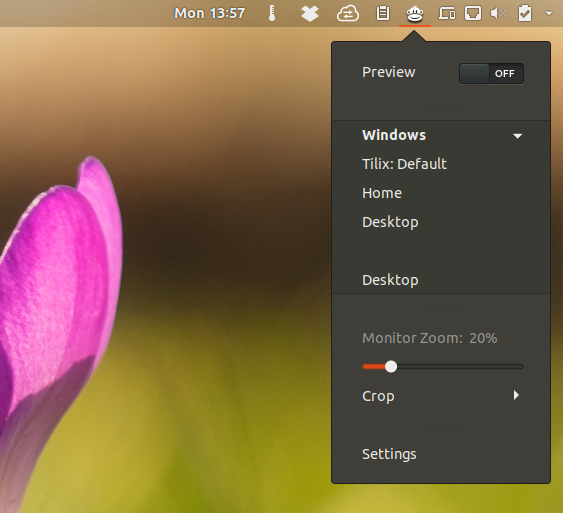Viewport: 563px width, 513px height.
Task: Open Settings from the popup menu
Action: coord(441,454)
